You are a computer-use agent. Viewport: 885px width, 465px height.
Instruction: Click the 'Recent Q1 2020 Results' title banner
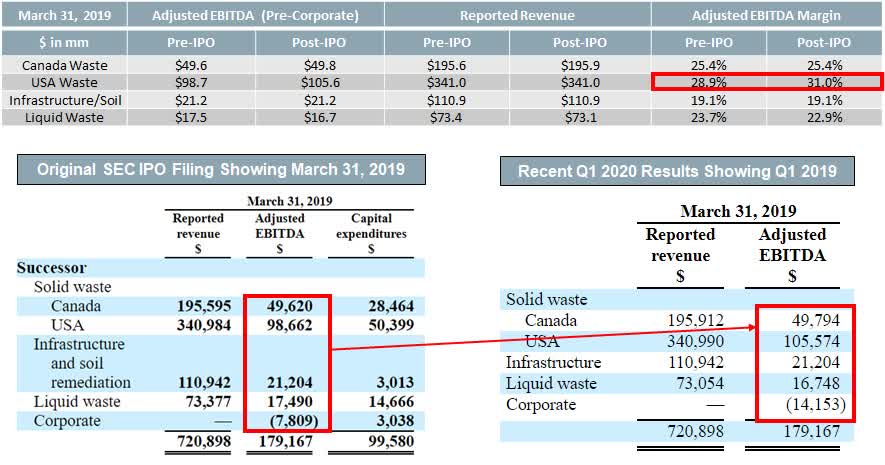coord(677,170)
